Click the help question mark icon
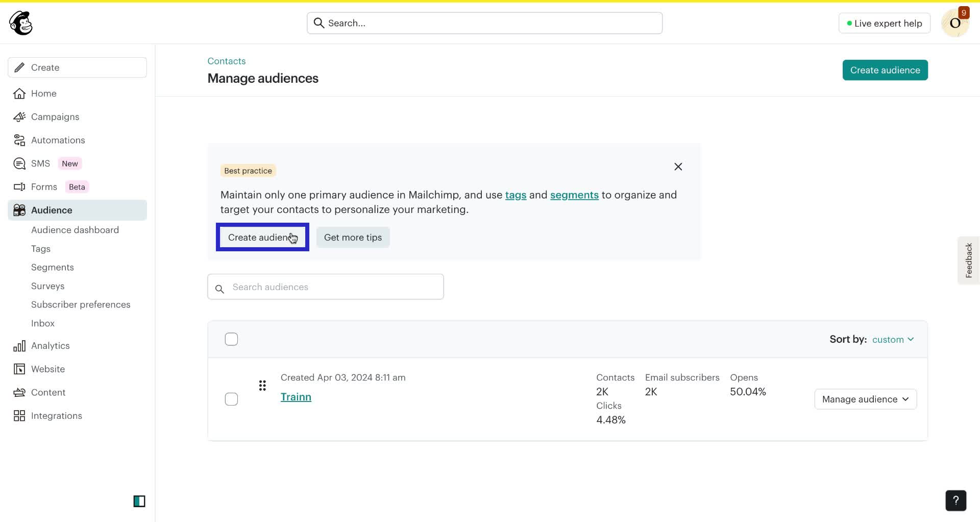This screenshot has width=980, height=522. pyautogui.click(x=955, y=501)
